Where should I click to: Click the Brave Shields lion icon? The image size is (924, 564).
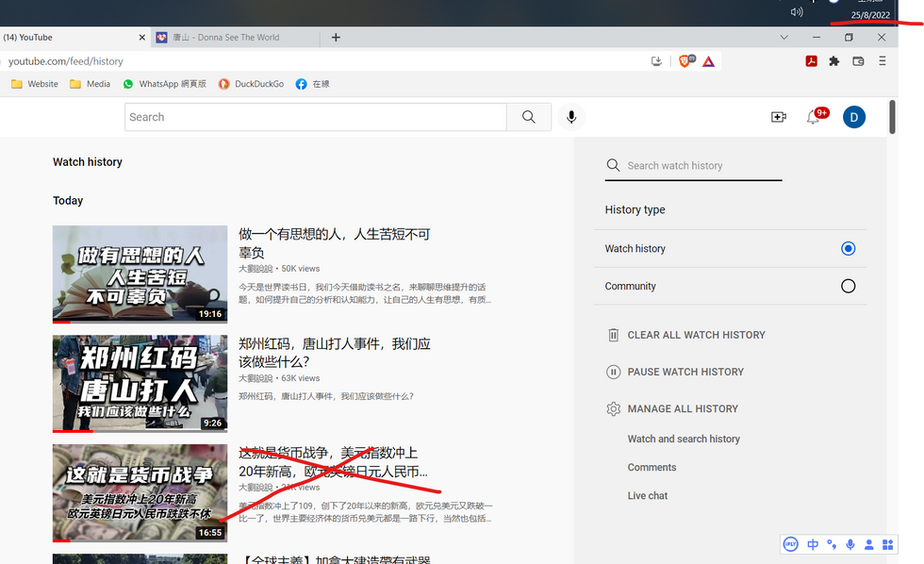click(686, 60)
